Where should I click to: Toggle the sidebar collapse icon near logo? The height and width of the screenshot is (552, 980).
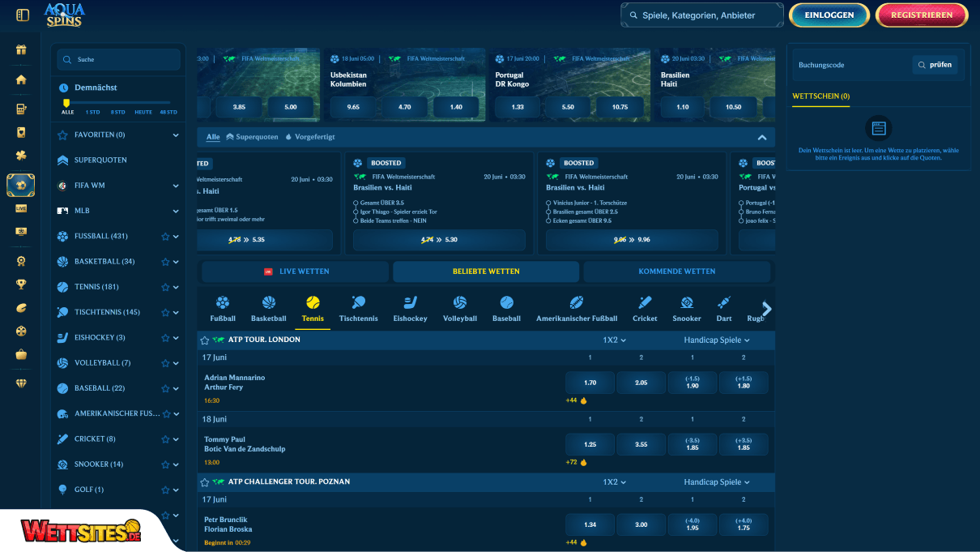(23, 15)
